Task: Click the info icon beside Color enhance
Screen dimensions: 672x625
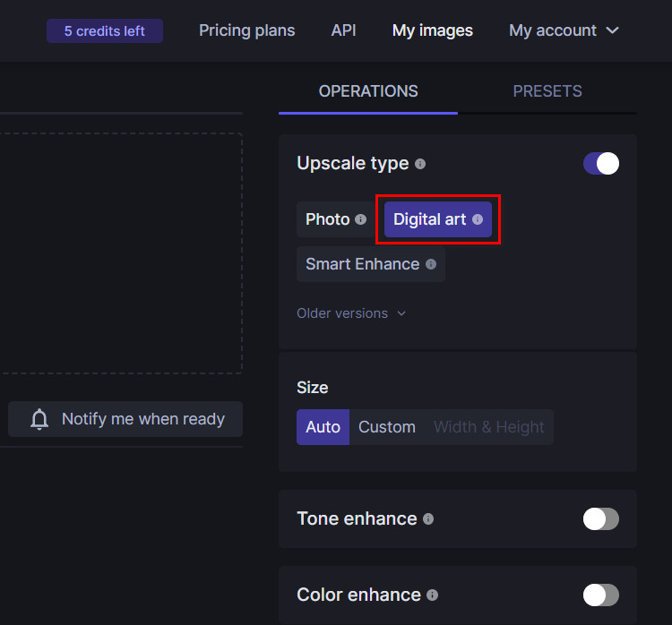Action: pos(433,595)
